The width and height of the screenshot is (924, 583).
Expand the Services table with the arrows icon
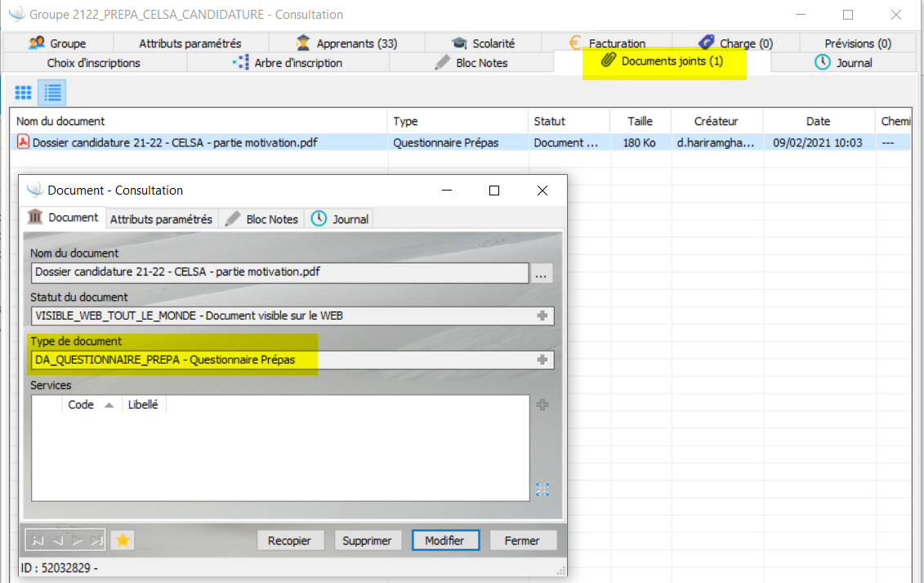point(542,490)
